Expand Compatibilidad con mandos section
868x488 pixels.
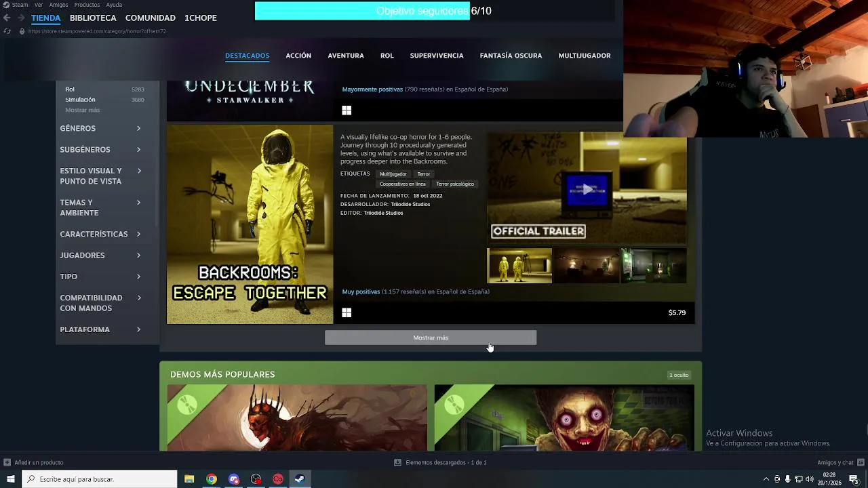(100, 303)
